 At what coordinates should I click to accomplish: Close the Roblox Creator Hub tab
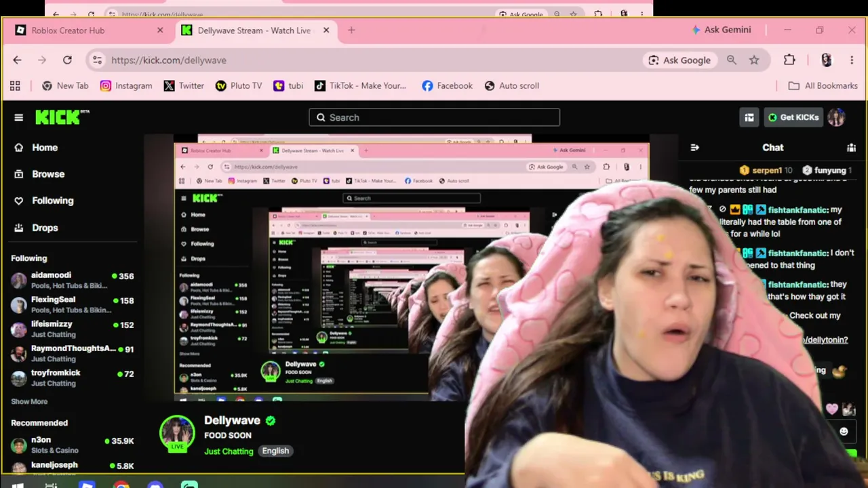(160, 30)
